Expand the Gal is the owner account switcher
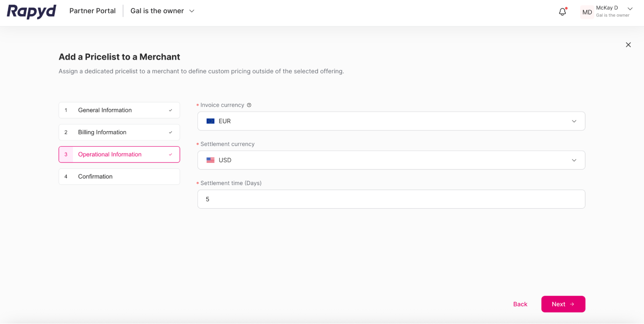 (192, 11)
